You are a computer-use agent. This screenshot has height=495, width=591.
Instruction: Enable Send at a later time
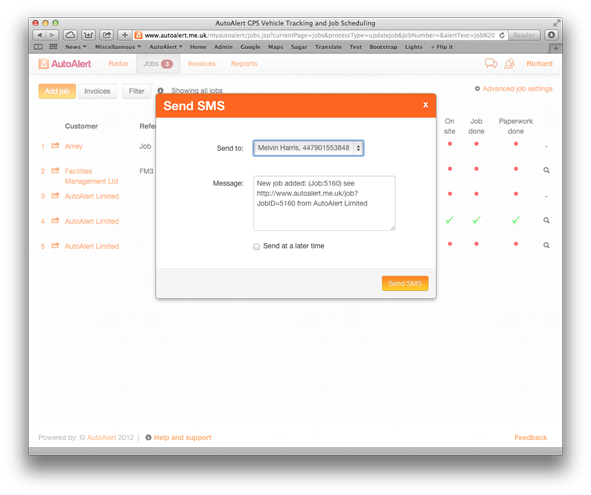[256, 247]
